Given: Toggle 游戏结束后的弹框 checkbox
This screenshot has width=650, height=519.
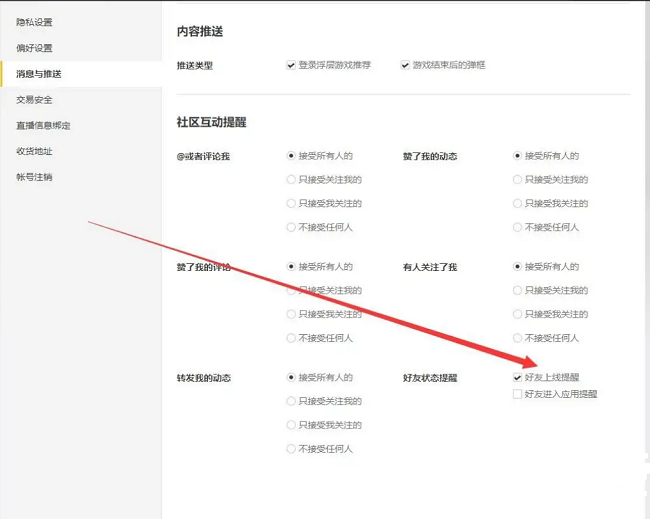Looking at the screenshot, I should click(405, 65).
